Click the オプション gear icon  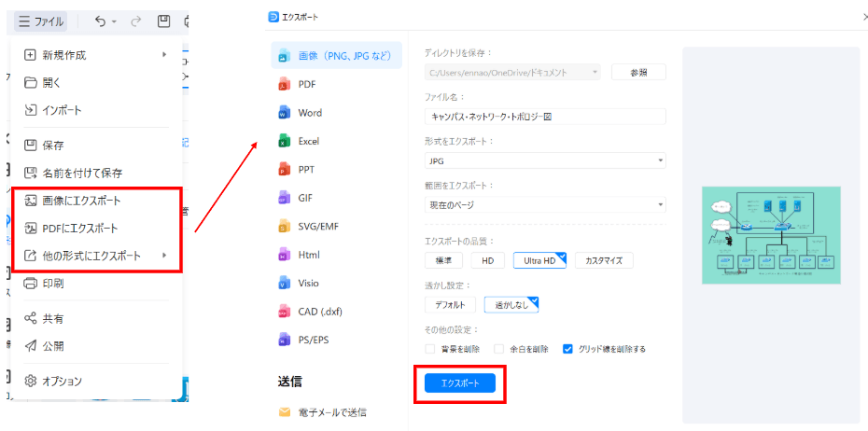coord(31,382)
